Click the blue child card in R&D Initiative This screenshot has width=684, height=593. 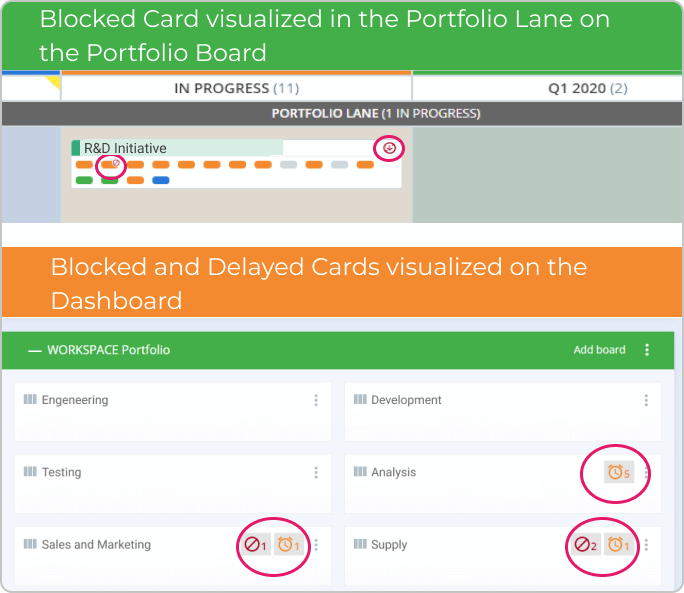161,180
